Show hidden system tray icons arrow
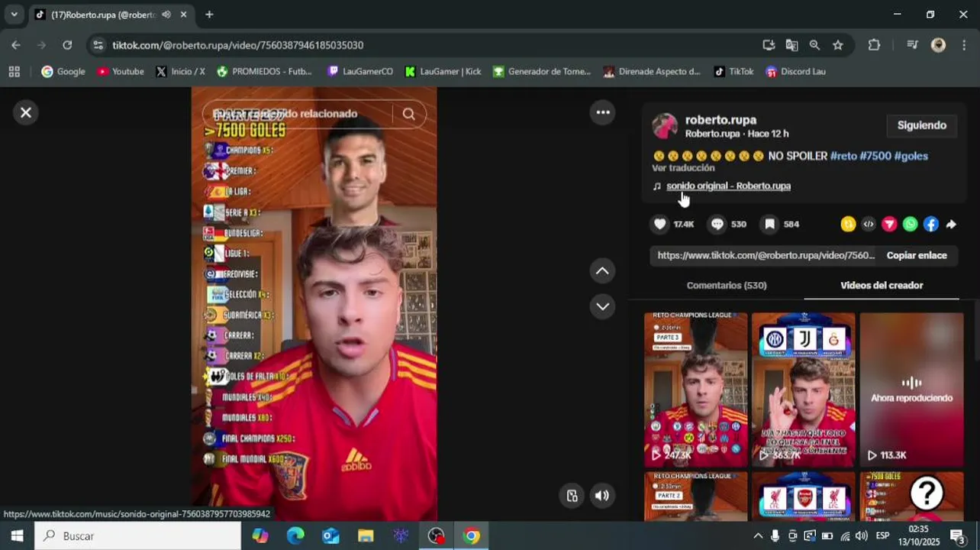The width and height of the screenshot is (980, 550). (758, 536)
